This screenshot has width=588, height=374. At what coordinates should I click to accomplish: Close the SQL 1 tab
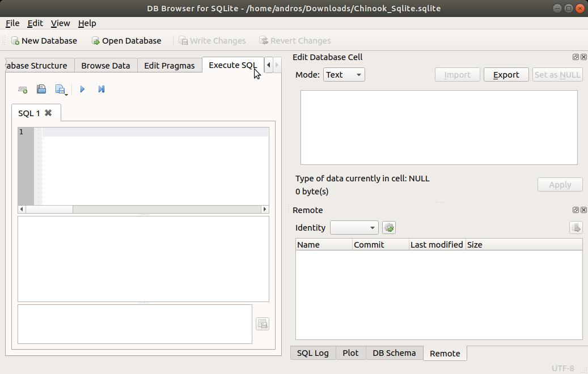(x=47, y=113)
